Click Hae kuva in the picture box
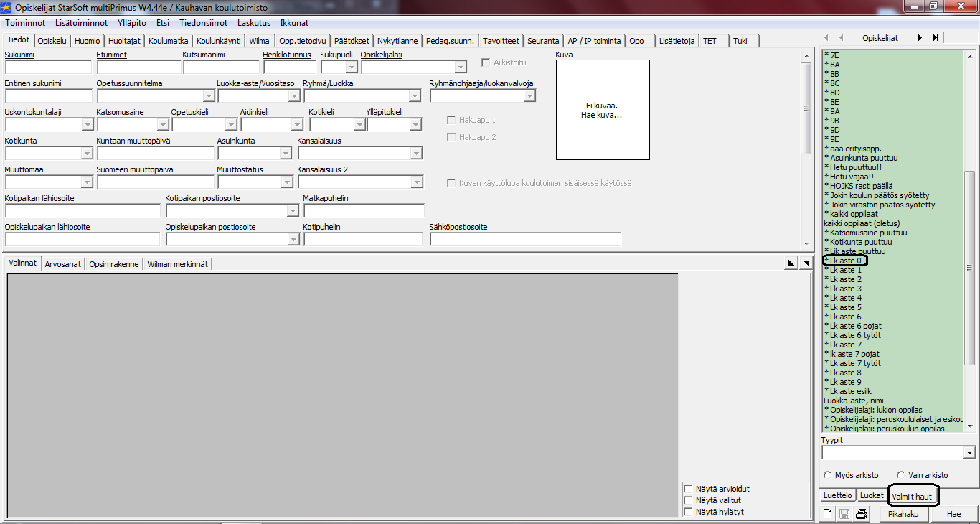980x524 pixels. pyautogui.click(x=601, y=116)
